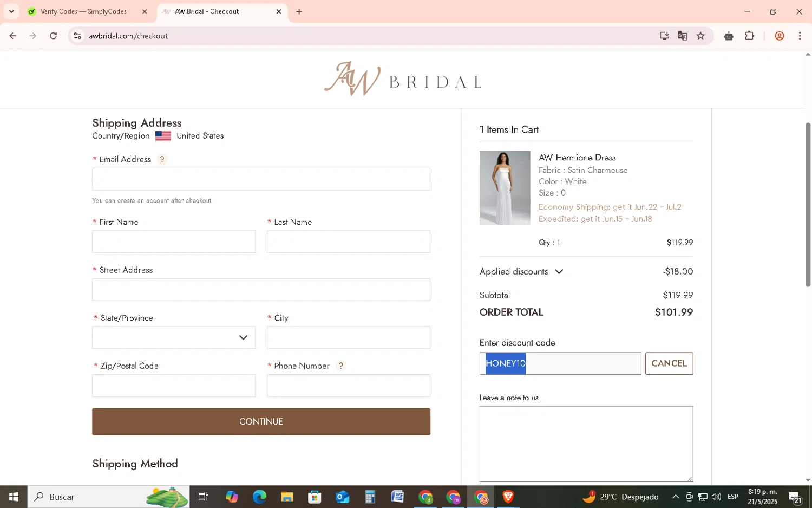
Task: Click the AW Hermione Dress product name
Action: [x=577, y=158]
